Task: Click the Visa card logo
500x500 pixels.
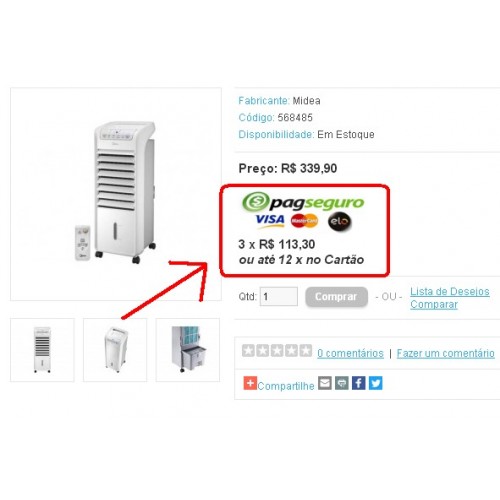Action: click(270, 221)
